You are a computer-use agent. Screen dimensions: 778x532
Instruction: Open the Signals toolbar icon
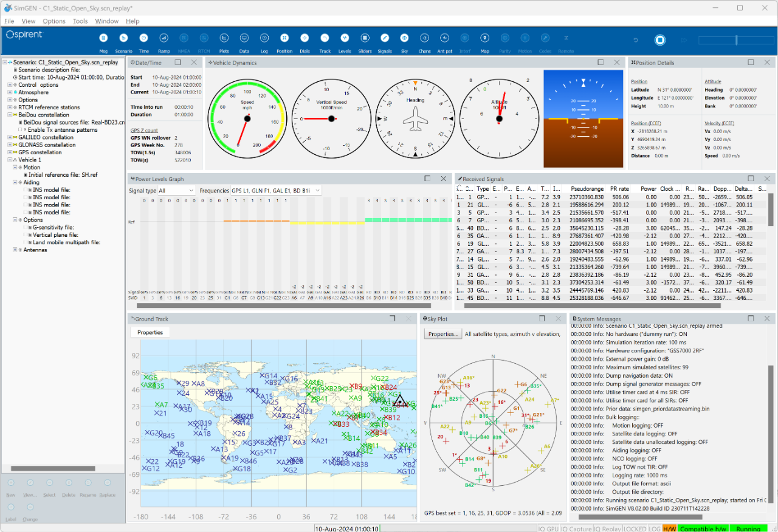384,39
